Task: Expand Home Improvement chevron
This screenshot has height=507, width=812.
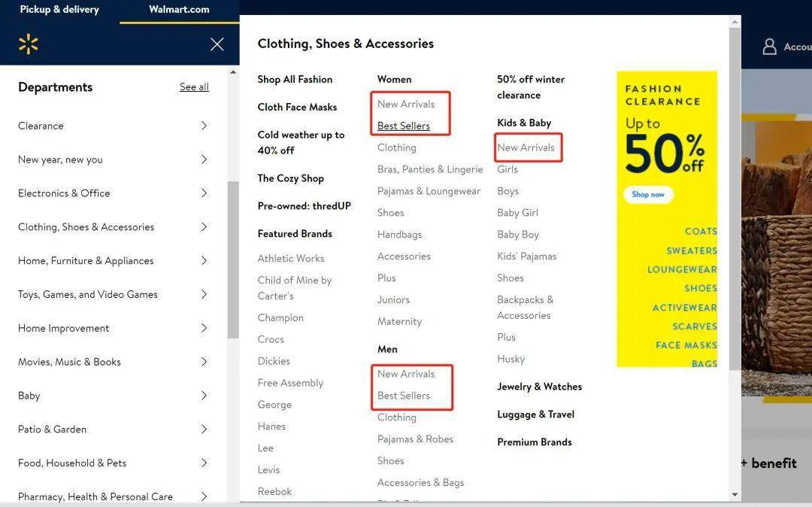Action: click(204, 328)
